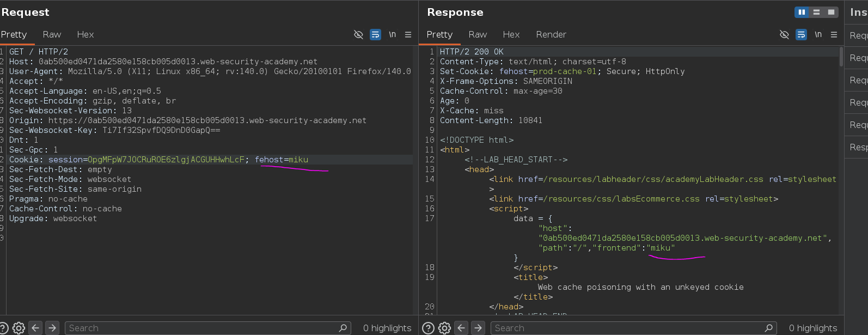Click the academyLabHeader.css link line
This screenshot has width=868, height=335.
point(663,179)
